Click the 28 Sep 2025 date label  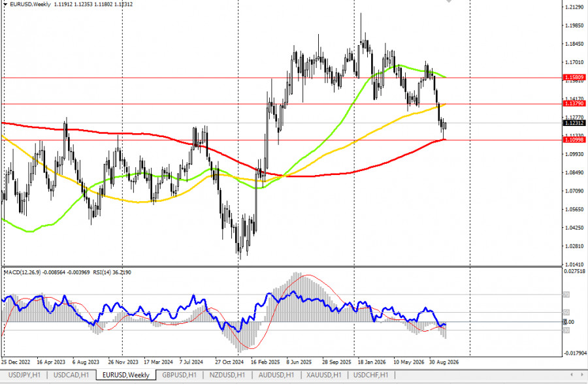coord(336,362)
